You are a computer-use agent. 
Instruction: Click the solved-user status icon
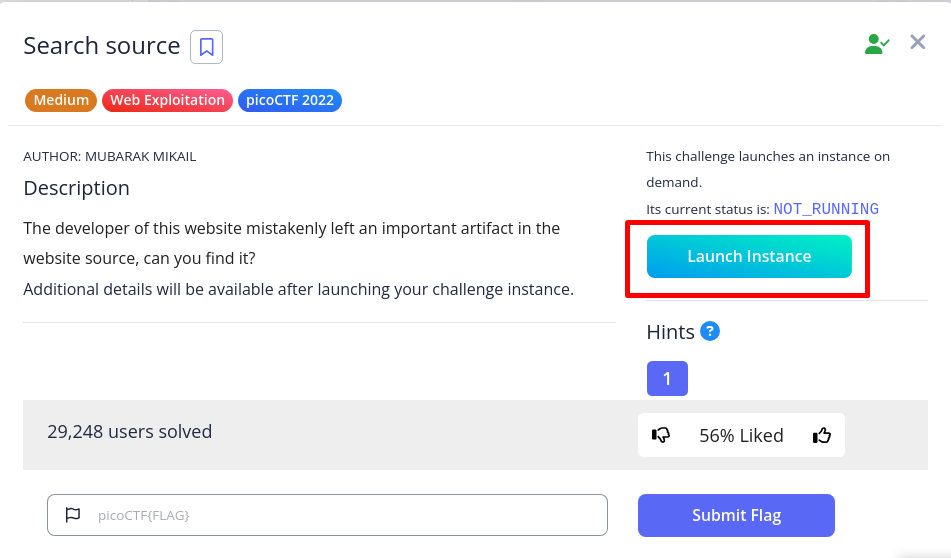876,43
